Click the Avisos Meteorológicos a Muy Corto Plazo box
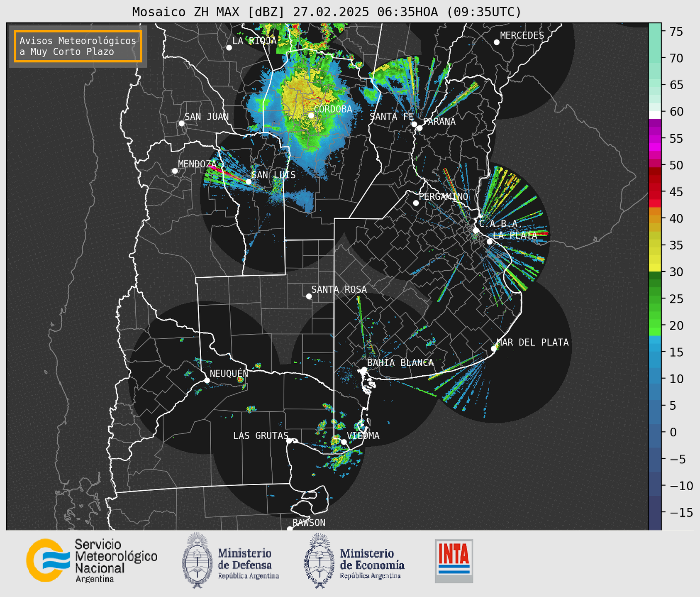 coord(78,46)
